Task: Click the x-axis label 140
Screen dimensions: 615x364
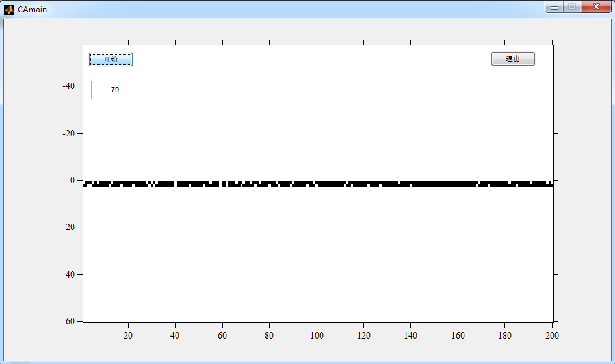Action: (411, 335)
